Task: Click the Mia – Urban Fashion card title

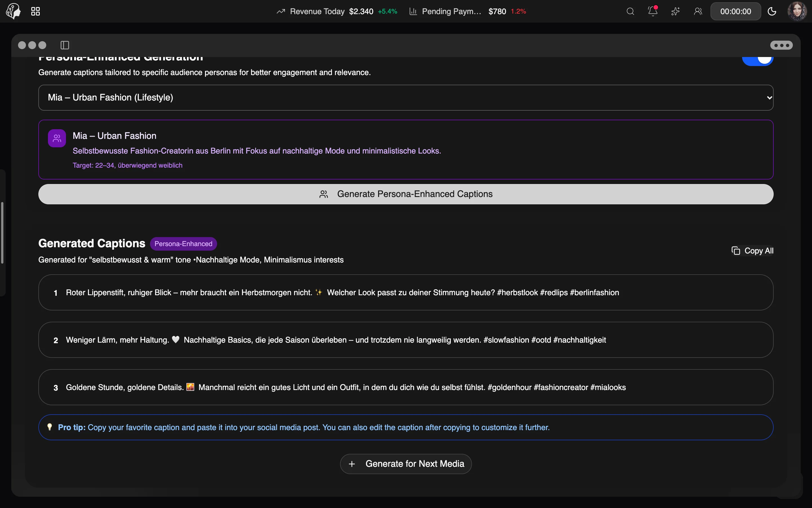Action: (114, 136)
